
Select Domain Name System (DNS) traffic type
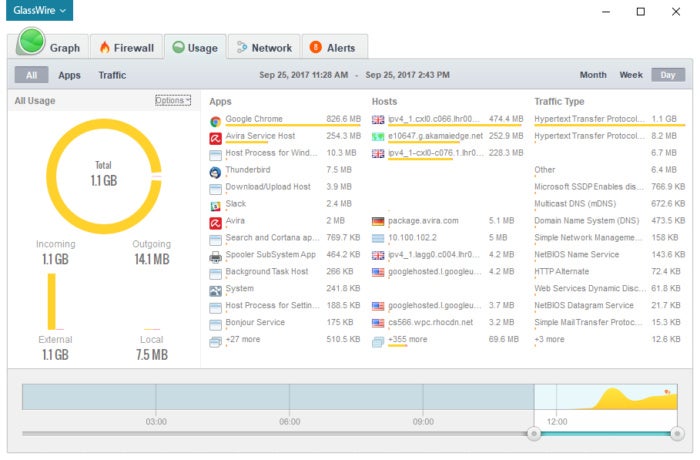pyautogui.click(x=587, y=221)
